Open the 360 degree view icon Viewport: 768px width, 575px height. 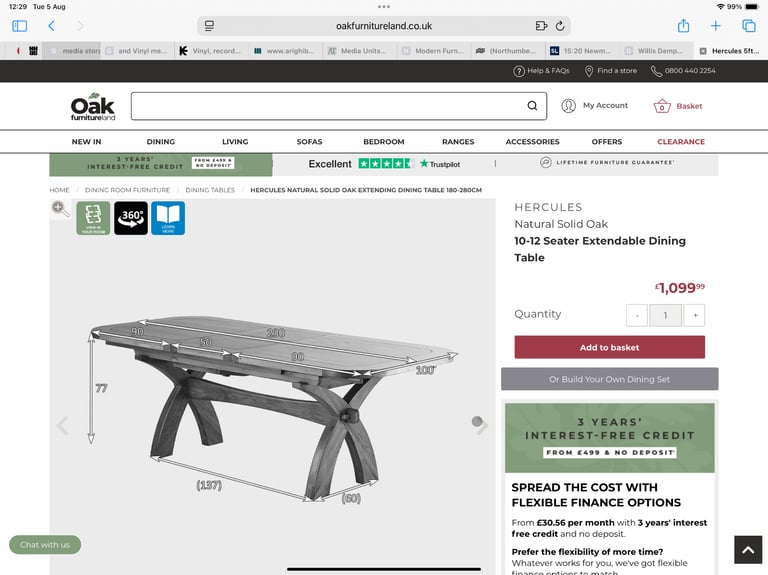click(131, 218)
